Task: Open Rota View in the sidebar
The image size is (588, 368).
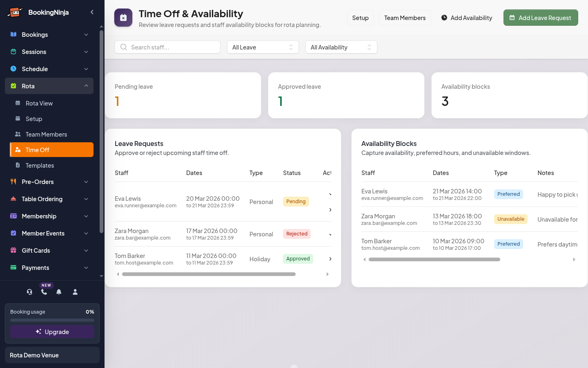Action: (51, 103)
